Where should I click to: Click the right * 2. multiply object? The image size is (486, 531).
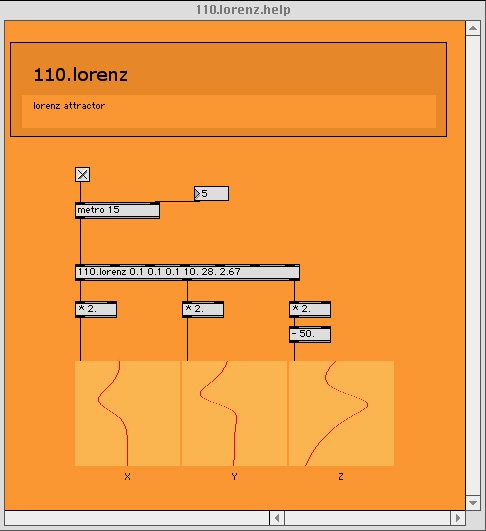(x=310, y=309)
